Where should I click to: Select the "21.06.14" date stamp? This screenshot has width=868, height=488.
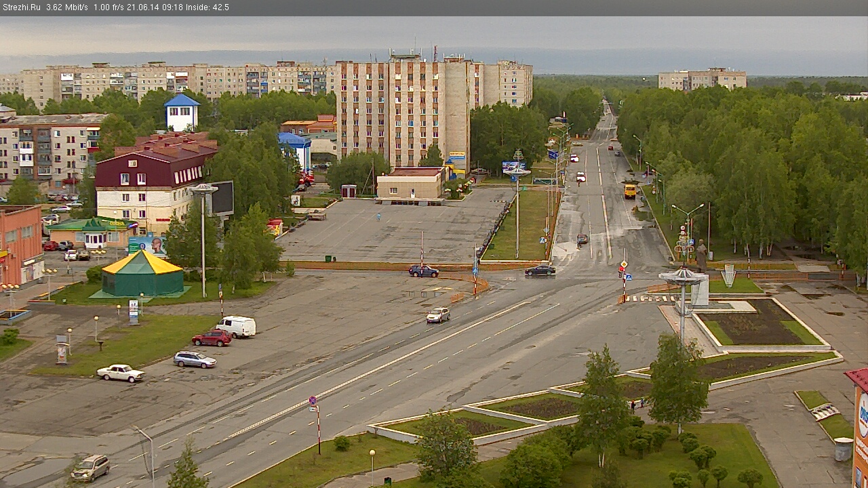pyautogui.click(x=142, y=7)
